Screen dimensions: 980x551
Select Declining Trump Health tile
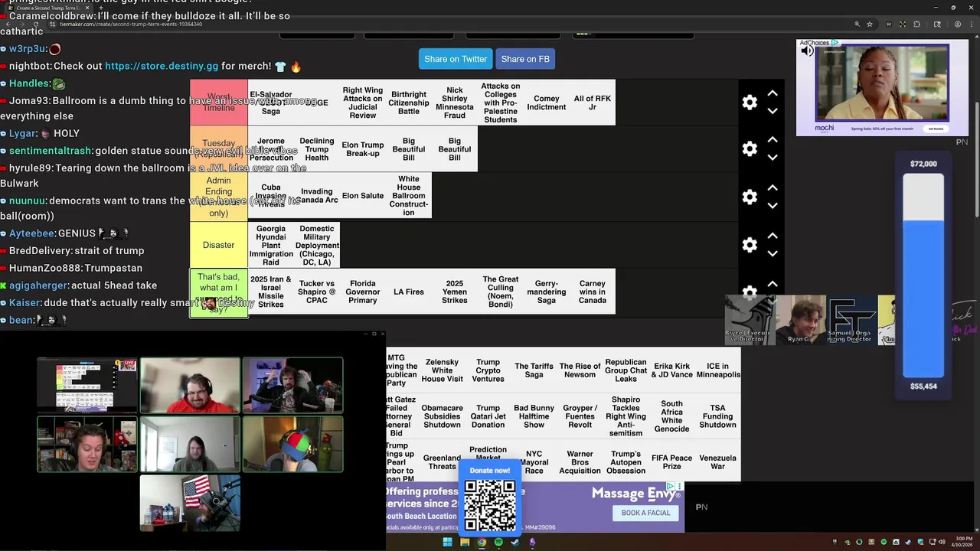coord(317,149)
